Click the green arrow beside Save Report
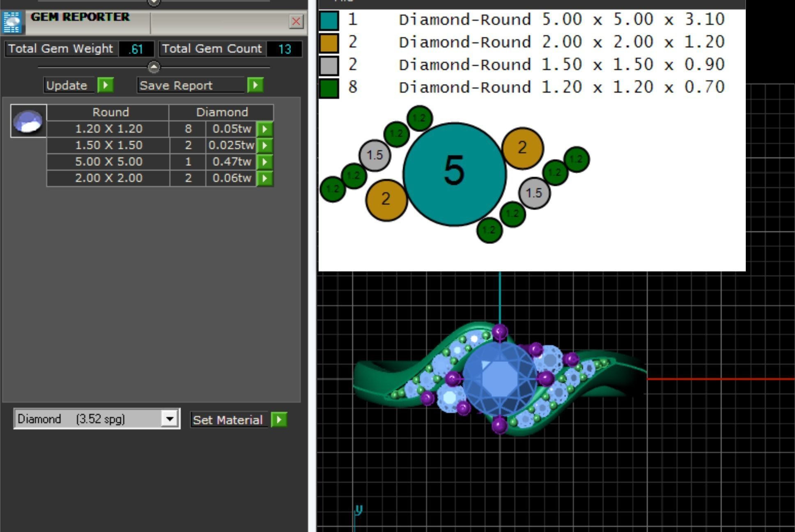The width and height of the screenshot is (795, 532). coord(255,85)
